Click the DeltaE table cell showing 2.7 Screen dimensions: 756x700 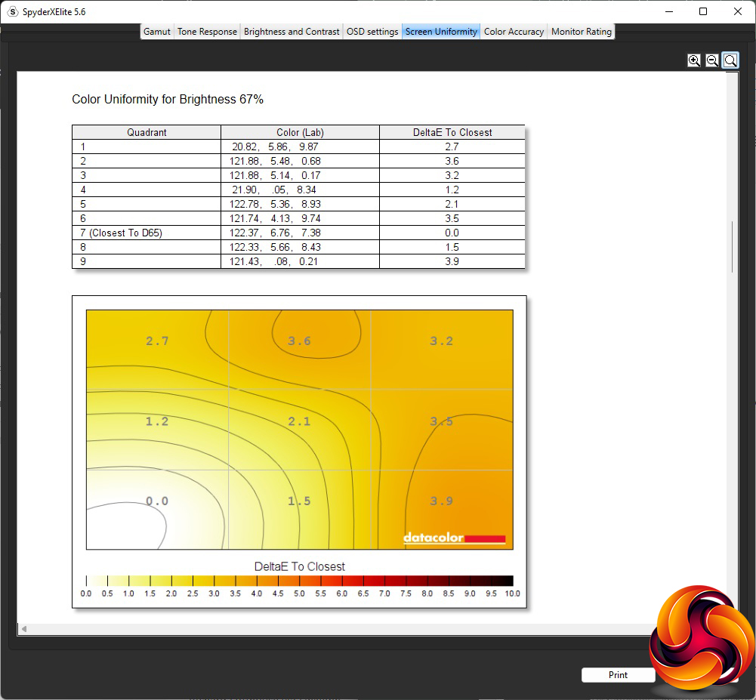(452, 146)
